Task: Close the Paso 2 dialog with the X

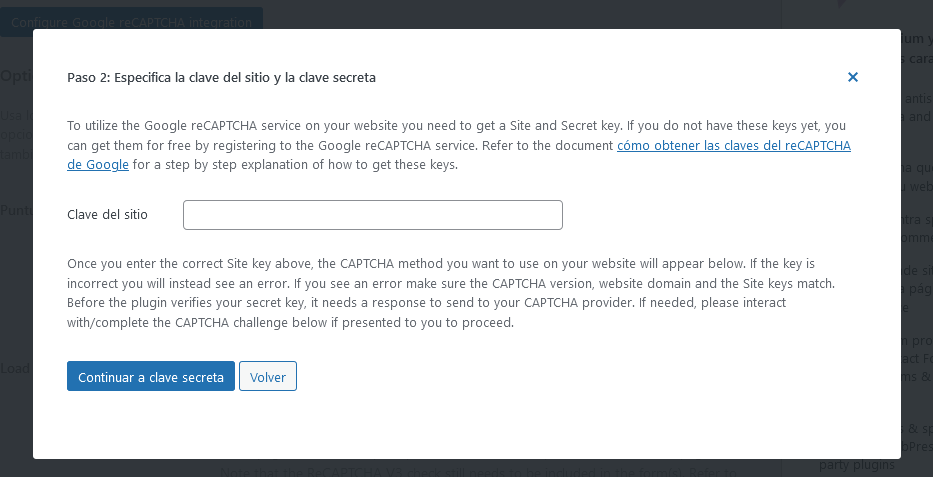Action: (x=853, y=77)
